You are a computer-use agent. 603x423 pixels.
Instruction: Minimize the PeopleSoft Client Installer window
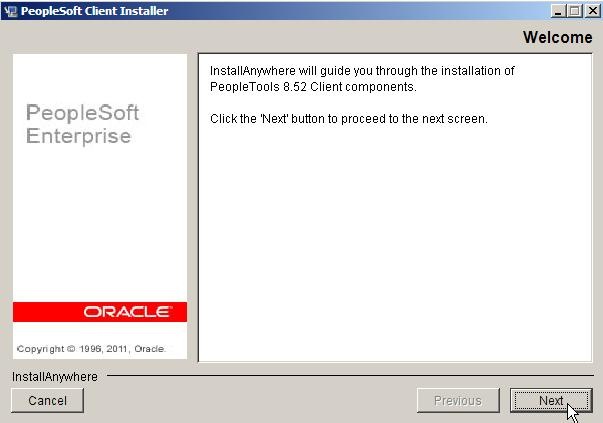tap(558, 11)
